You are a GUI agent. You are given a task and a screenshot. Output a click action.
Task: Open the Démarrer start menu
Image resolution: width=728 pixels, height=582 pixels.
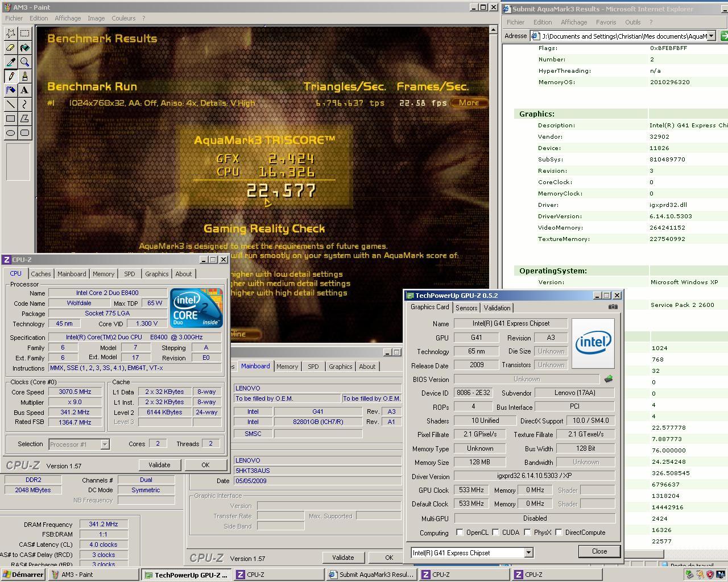tap(23, 575)
